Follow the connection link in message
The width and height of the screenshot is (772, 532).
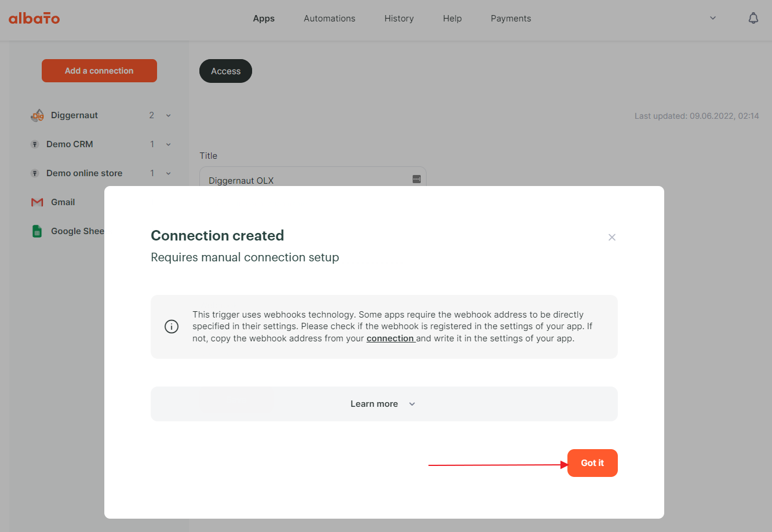[390, 338]
